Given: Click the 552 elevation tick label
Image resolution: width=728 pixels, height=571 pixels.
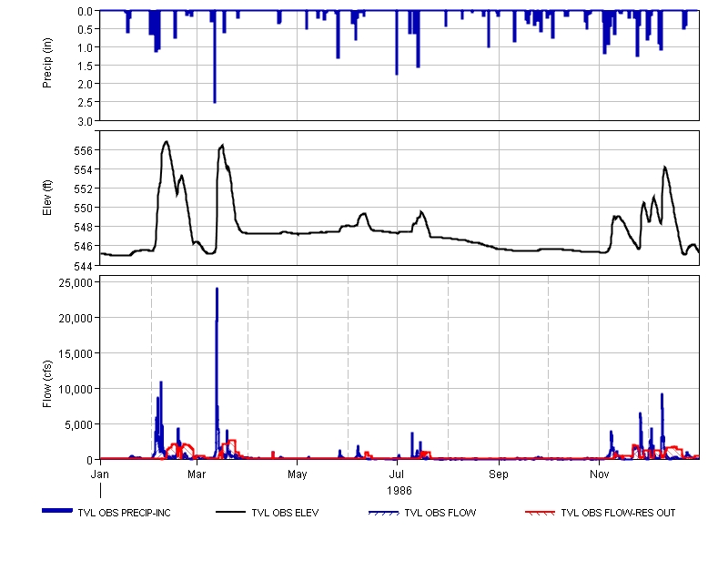Looking at the screenshot, I should 83,189.
